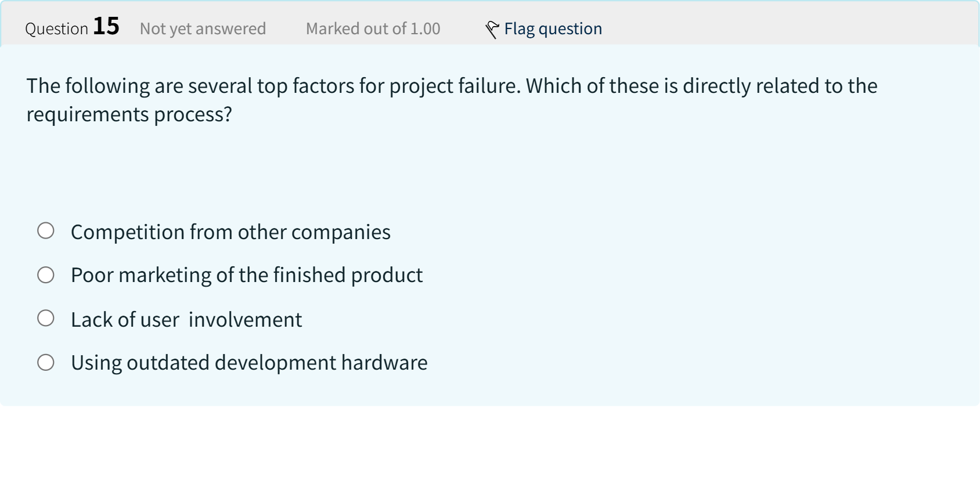Click the word 'Question' in the header

[x=56, y=28]
